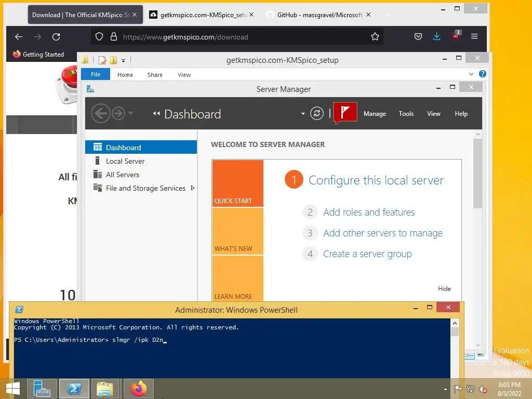Open Server Manager notifications flag
532x399 pixels.
coord(345,113)
